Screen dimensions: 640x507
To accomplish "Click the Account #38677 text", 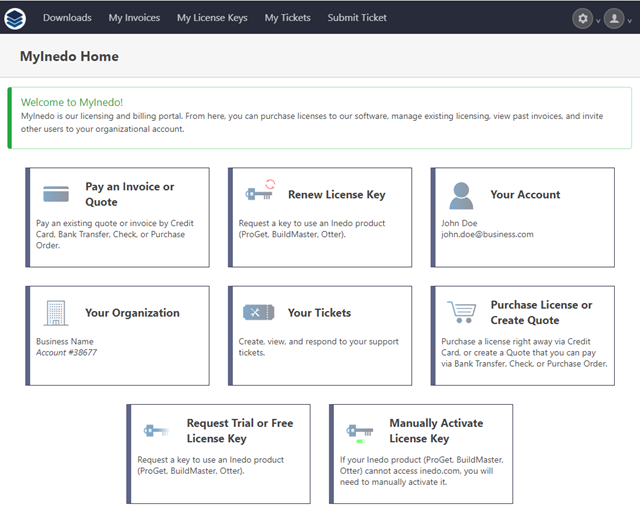I will pos(67,352).
